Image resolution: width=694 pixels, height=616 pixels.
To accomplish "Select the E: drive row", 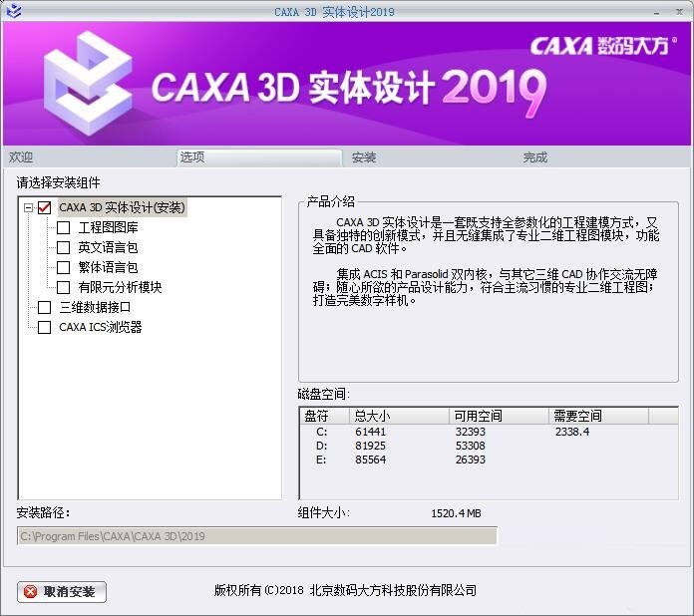I will 489,460.
